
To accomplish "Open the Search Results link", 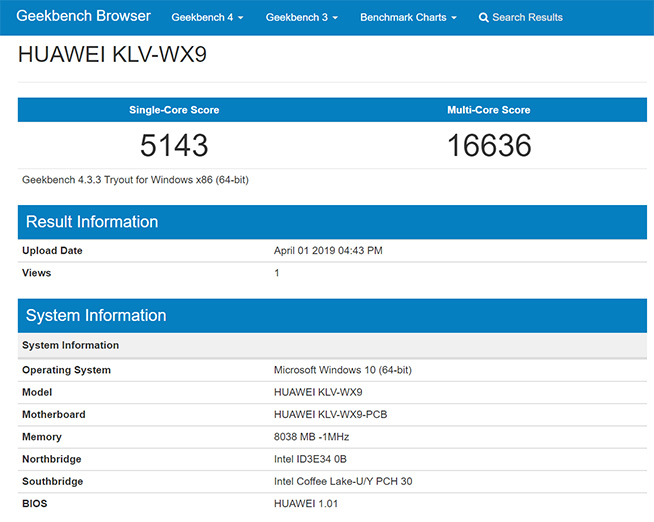I will click(x=527, y=17).
